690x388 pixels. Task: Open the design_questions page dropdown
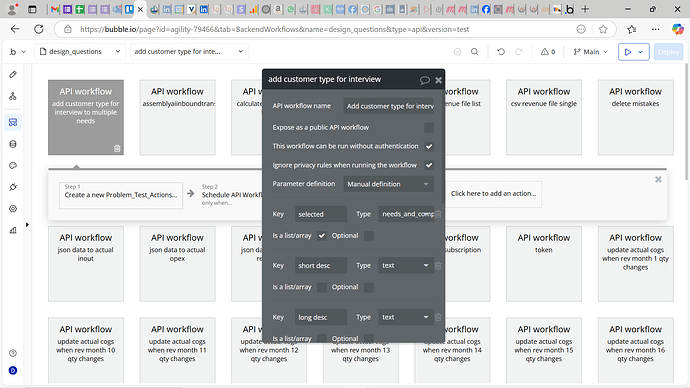coord(80,51)
